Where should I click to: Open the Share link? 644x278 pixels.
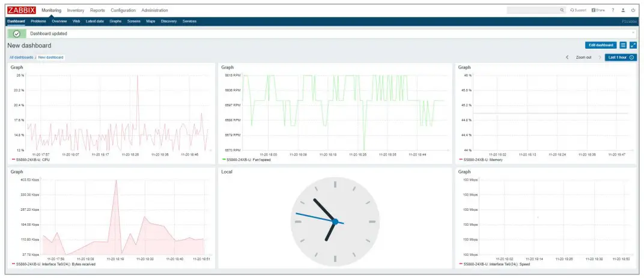point(598,10)
